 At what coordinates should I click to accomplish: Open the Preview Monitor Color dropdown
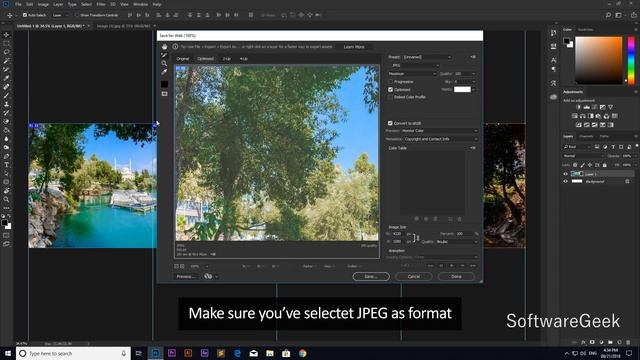tap(439, 131)
